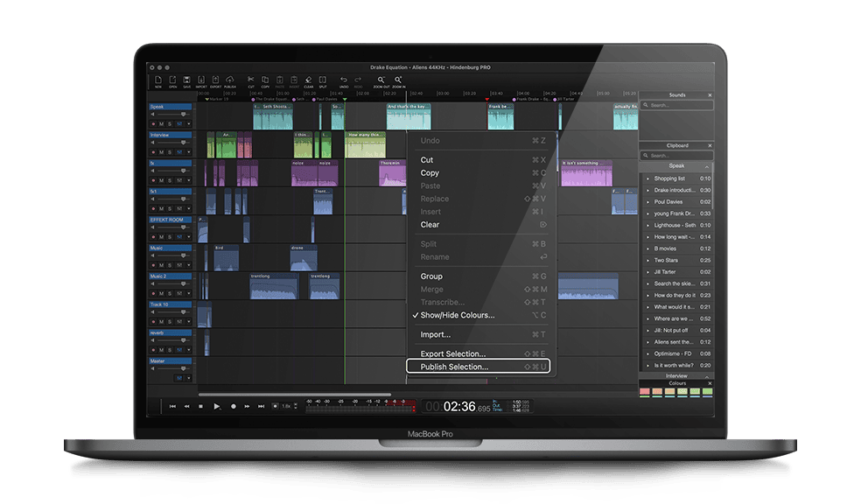
Task: Mute the Speak track
Action: click(x=161, y=124)
